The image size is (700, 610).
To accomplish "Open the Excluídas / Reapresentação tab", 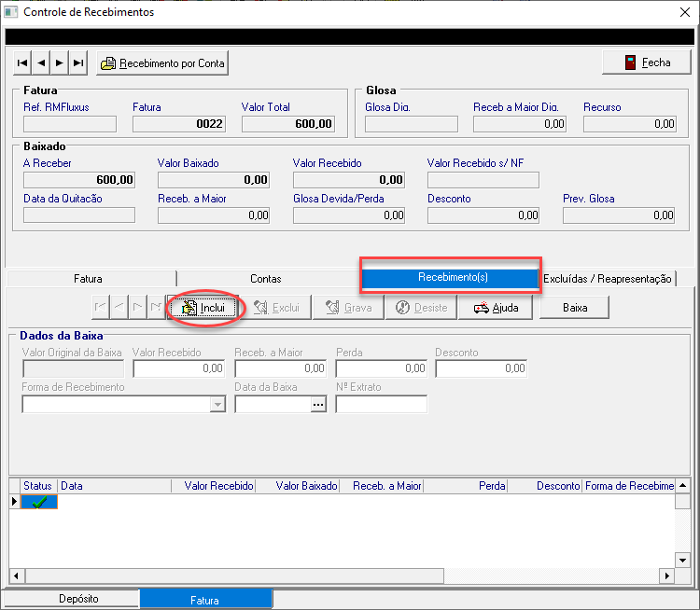I will (608, 279).
